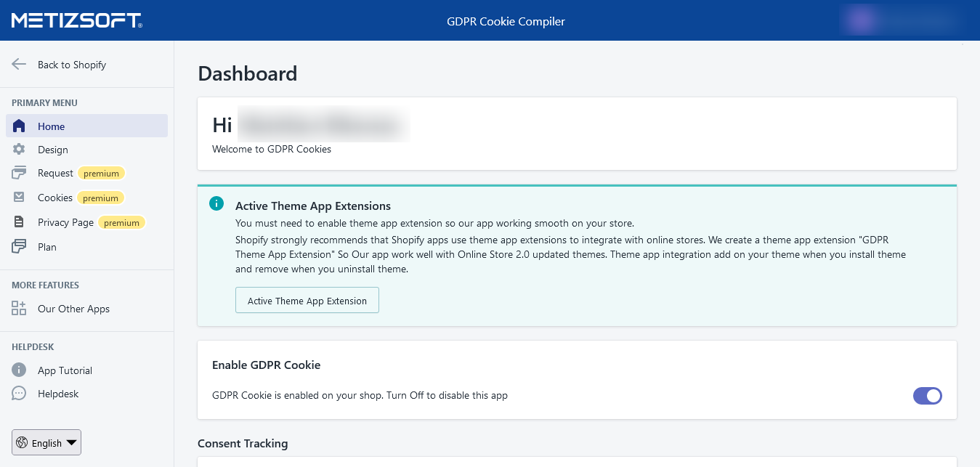Click the Design gear icon
The width and height of the screenshot is (980, 467).
(20, 150)
